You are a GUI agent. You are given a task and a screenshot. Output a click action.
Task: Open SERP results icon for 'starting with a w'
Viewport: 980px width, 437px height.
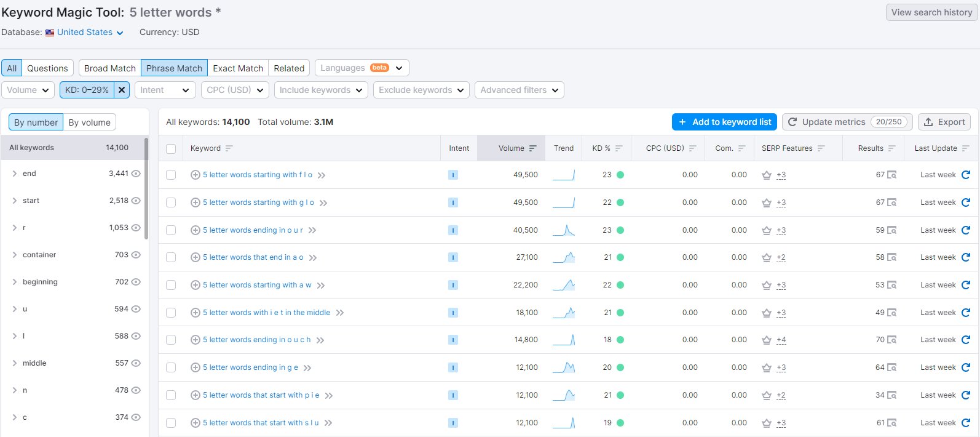tap(891, 285)
